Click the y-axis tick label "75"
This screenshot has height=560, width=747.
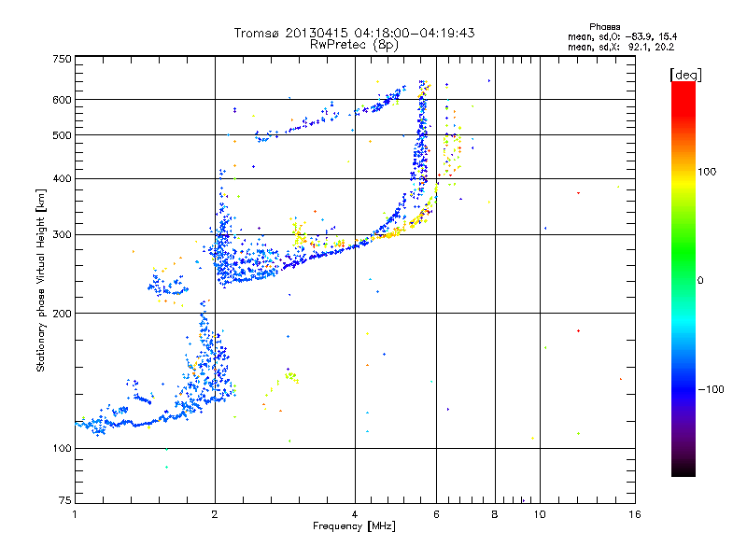[x=65, y=500]
